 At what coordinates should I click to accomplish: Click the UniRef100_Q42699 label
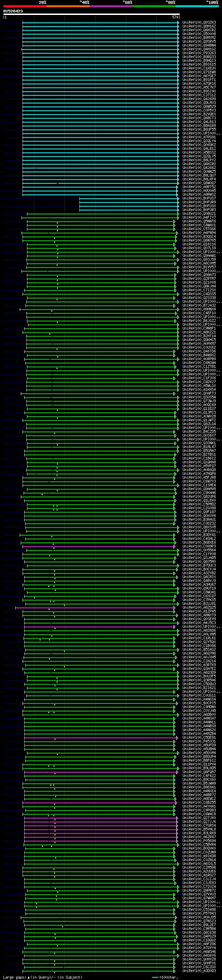pyautogui.click(x=199, y=99)
